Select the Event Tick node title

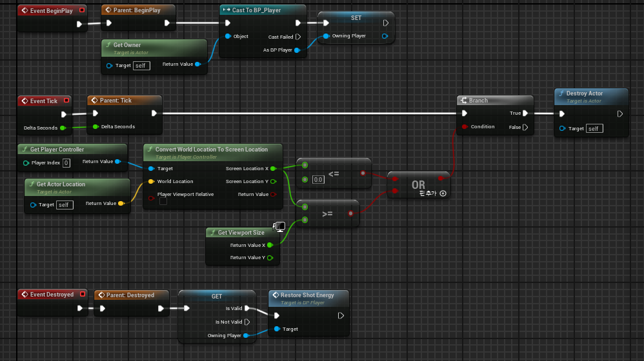(x=43, y=101)
